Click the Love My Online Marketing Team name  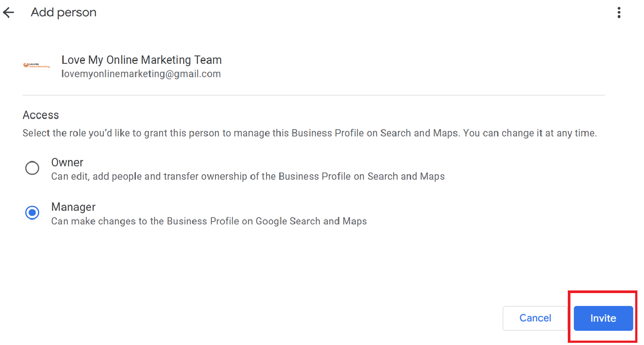[x=141, y=60]
